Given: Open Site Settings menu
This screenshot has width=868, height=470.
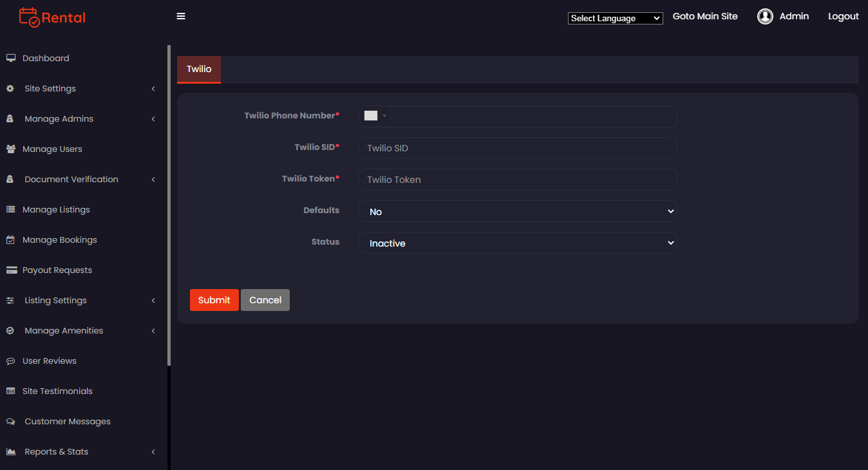Looking at the screenshot, I should point(50,88).
